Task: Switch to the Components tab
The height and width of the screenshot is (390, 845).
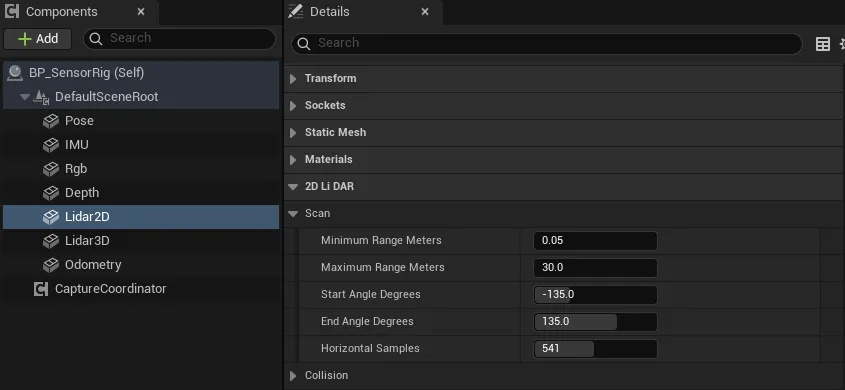Action: [79, 12]
